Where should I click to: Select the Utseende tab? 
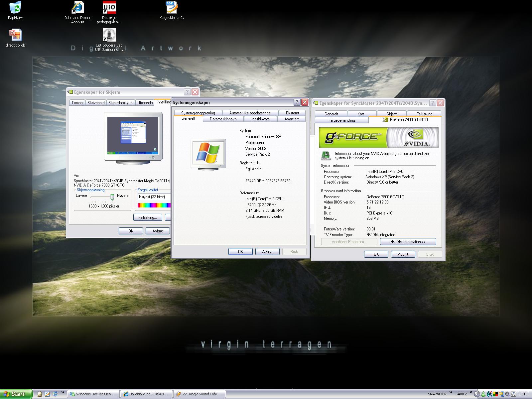click(x=145, y=103)
